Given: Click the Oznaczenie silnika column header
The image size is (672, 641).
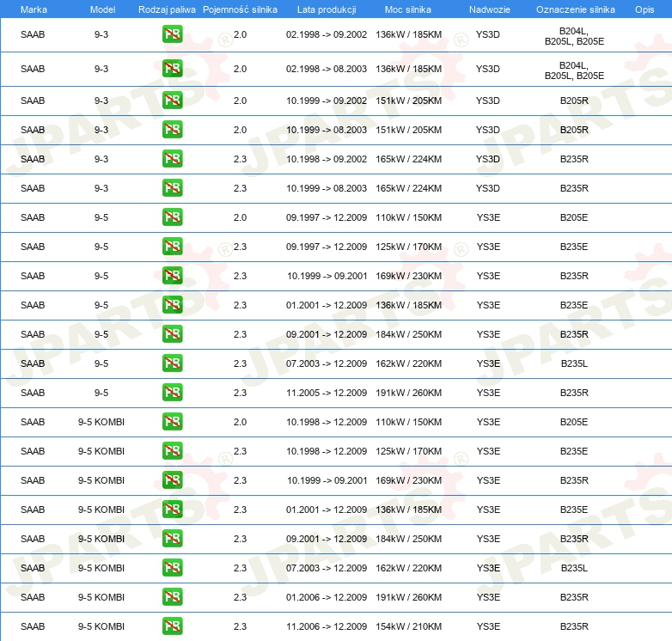Looking at the screenshot, I should [x=575, y=9].
